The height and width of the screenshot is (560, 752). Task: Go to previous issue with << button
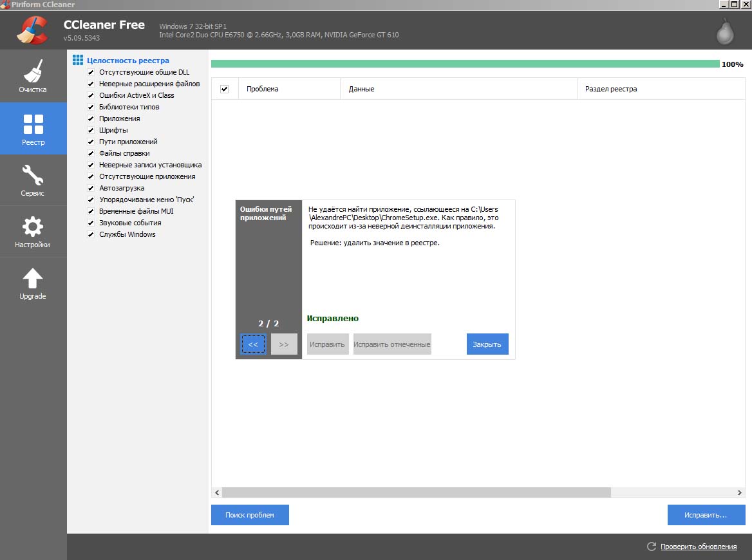(253, 344)
